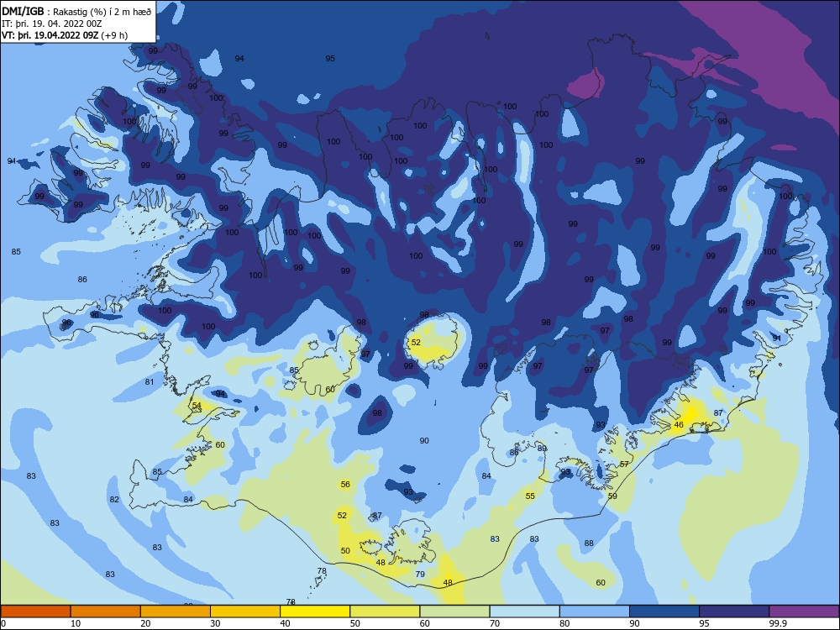The image size is (840, 630).
Task: Click the legend scale label '70'
Action: (495, 623)
